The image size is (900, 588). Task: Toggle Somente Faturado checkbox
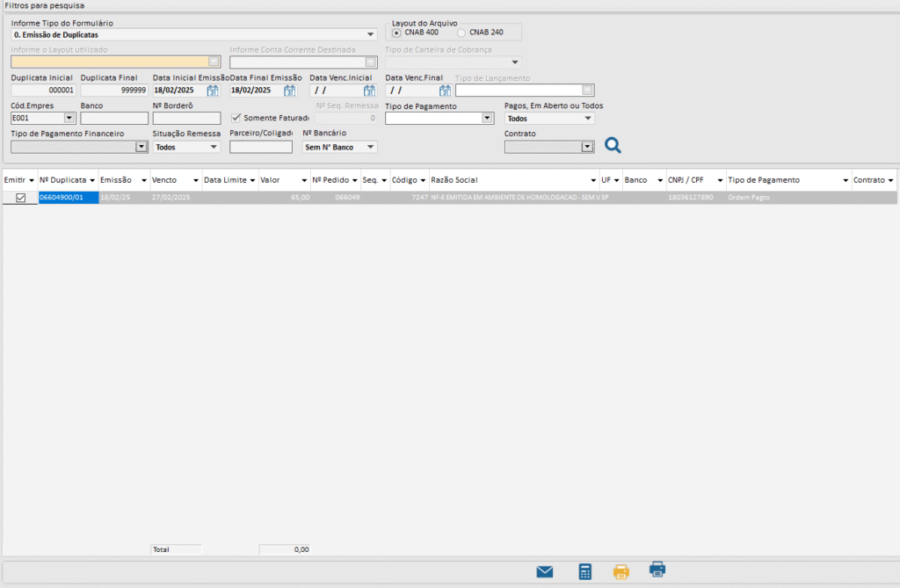tap(236, 118)
